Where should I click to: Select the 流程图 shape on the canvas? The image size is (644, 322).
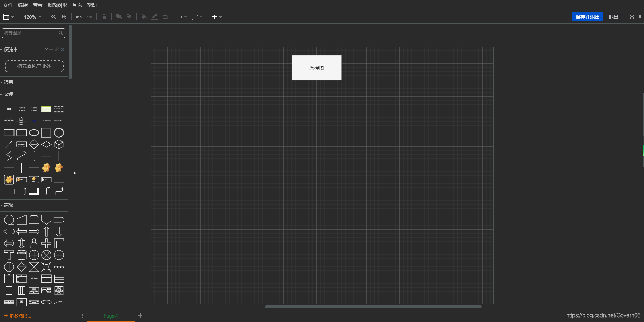pyautogui.click(x=317, y=68)
